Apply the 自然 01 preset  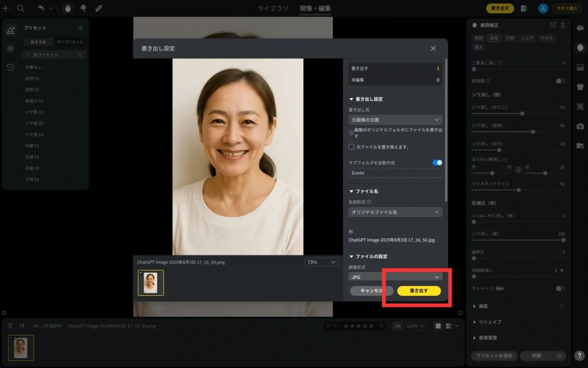click(32, 79)
